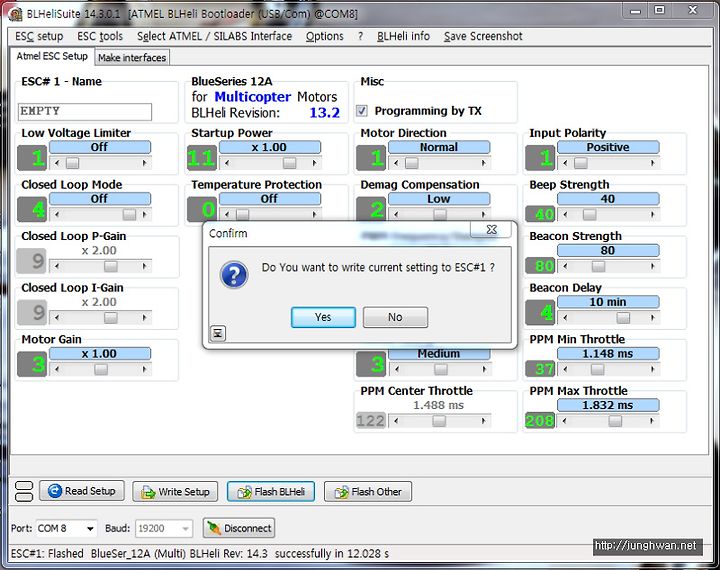
Task: Click Beacon Delay left arrow
Action: [x=565, y=317]
